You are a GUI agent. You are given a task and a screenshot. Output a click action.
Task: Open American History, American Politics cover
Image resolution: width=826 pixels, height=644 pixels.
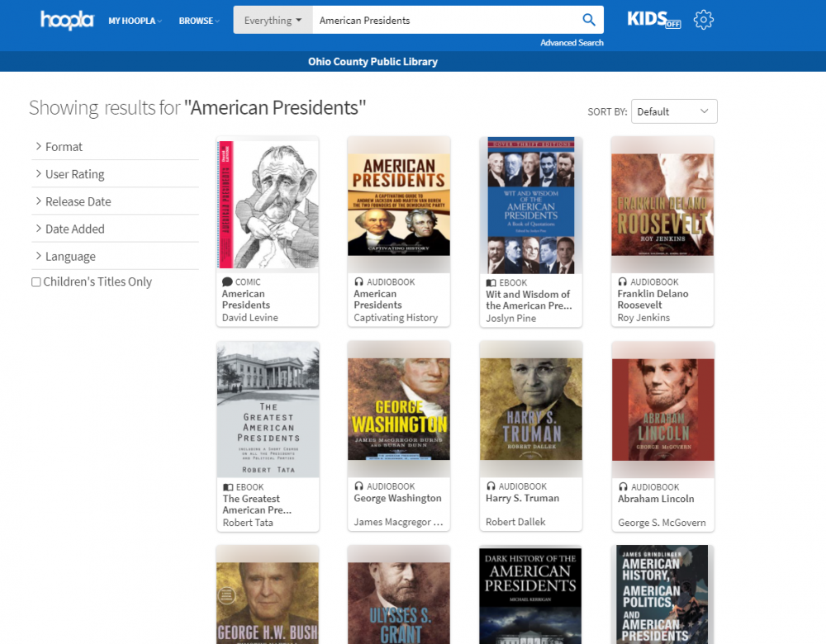pos(662,595)
